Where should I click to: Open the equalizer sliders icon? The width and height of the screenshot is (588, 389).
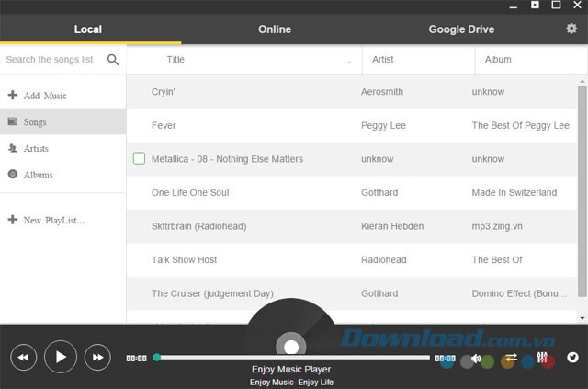(x=542, y=357)
